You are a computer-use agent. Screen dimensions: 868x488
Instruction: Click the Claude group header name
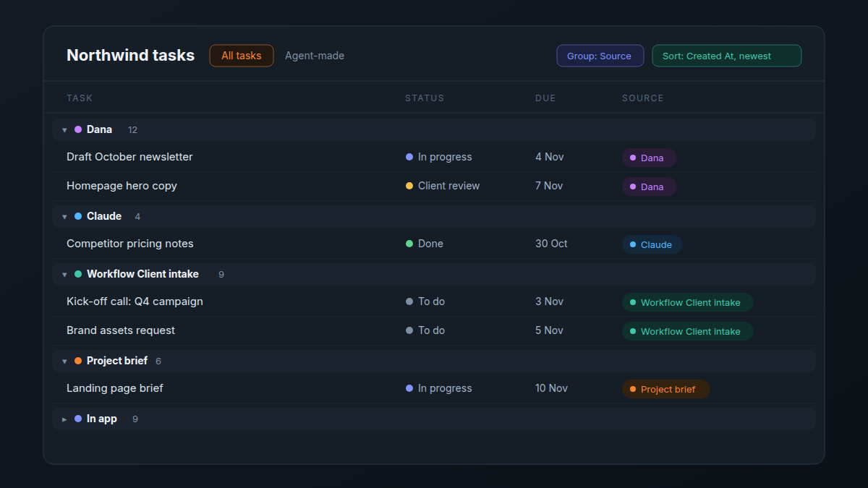coord(104,216)
